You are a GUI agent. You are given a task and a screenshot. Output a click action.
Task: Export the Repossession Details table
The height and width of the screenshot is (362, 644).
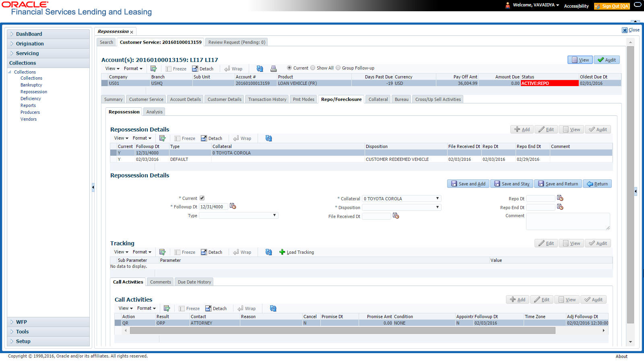pos(162,138)
